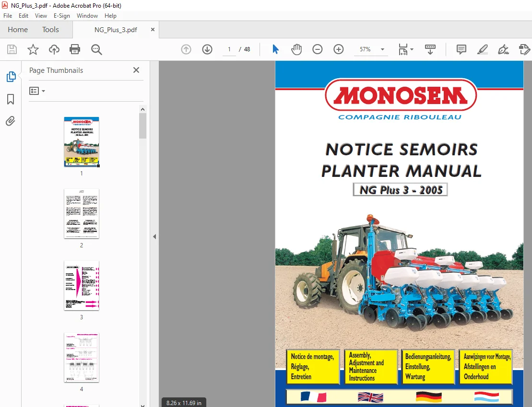Click thumbnail scrollbar up arrow
The width and height of the screenshot is (532, 407).
pyautogui.click(x=142, y=109)
